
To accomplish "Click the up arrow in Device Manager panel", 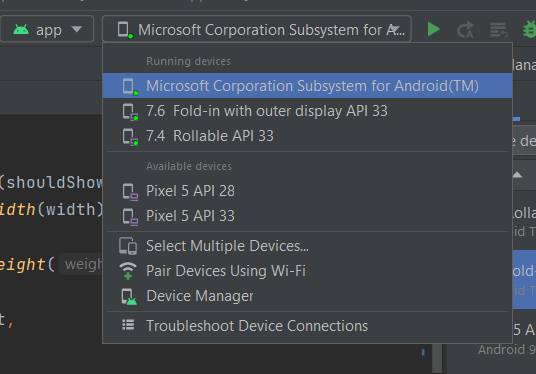I will (517, 175).
